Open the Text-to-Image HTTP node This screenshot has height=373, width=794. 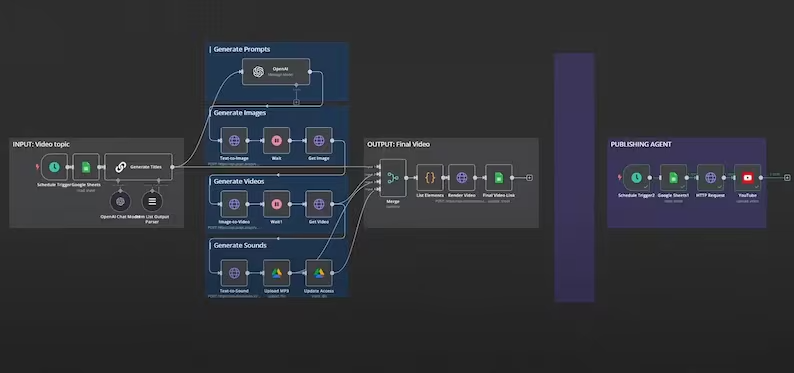point(234,141)
